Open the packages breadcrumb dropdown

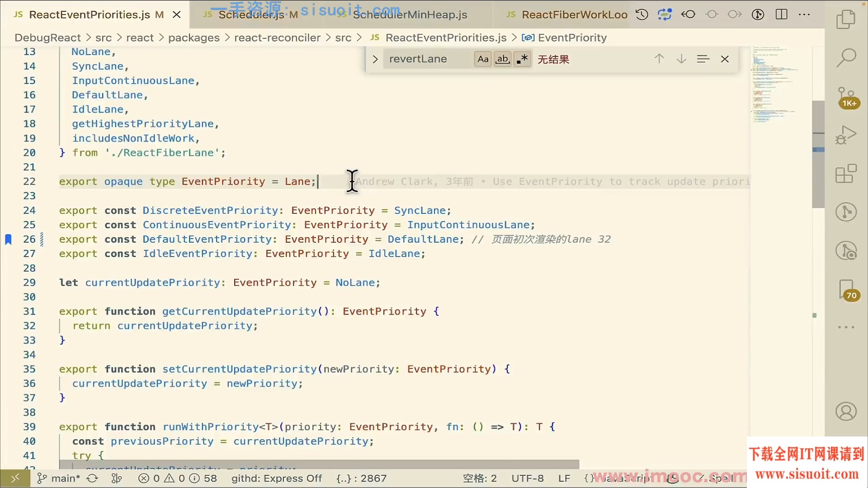pos(194,38)
